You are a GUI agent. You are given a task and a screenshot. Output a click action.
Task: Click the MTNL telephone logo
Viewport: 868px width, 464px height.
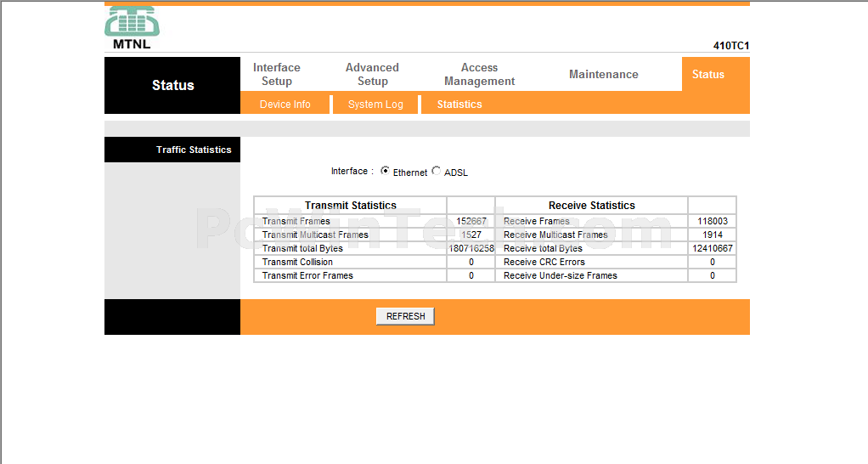pos(132,28)
